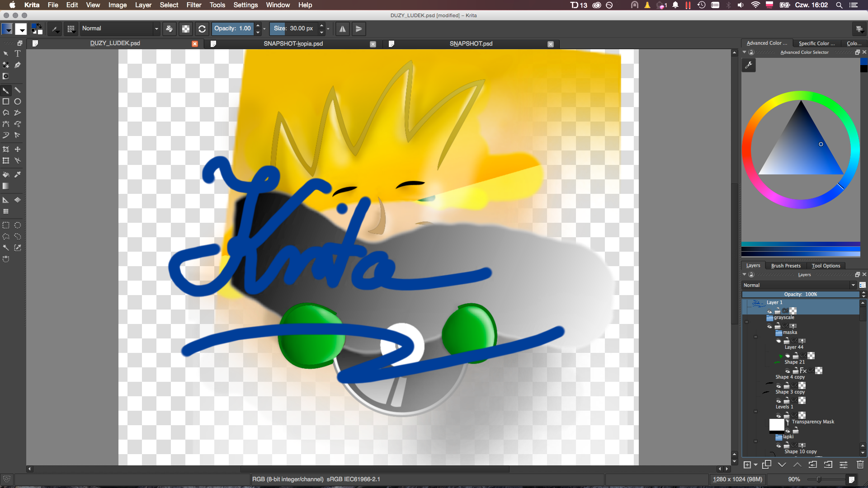Select the Transform tool
Image resolution: width=868 pixels, height=488 pixels.
point(6,161)
